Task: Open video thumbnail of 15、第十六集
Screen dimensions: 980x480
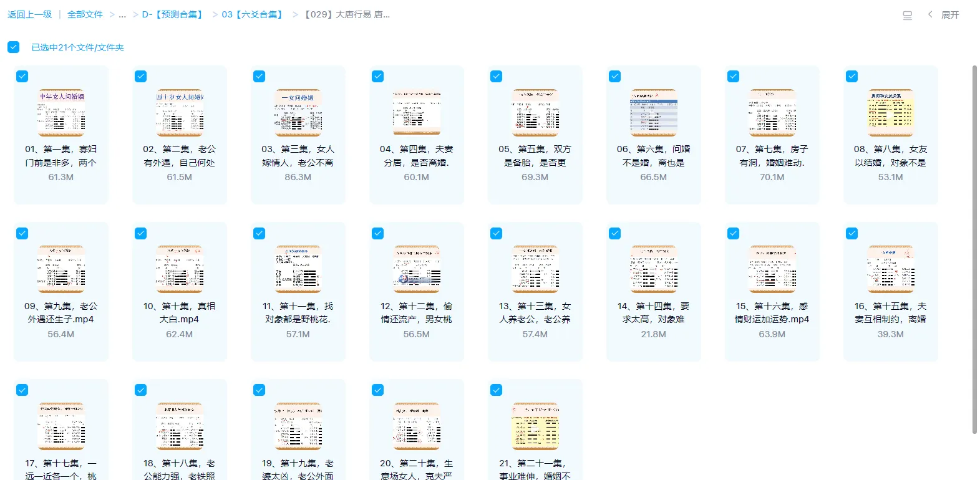Action: (772, 269)
